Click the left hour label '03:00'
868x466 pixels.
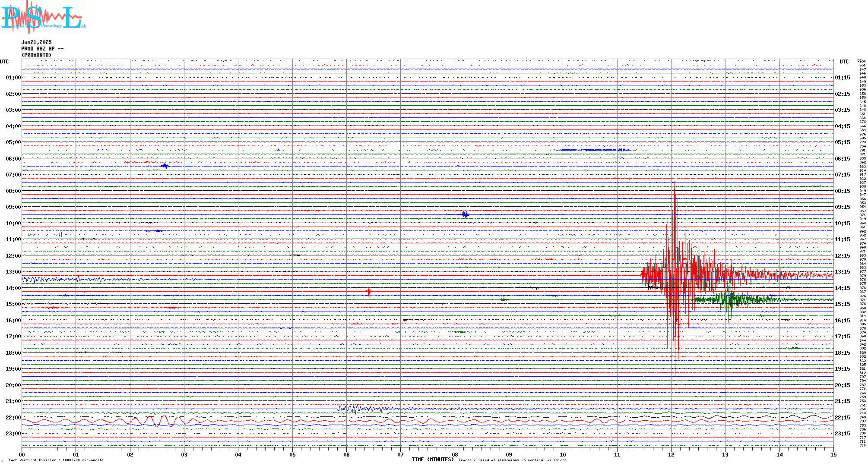pos(13,110)
